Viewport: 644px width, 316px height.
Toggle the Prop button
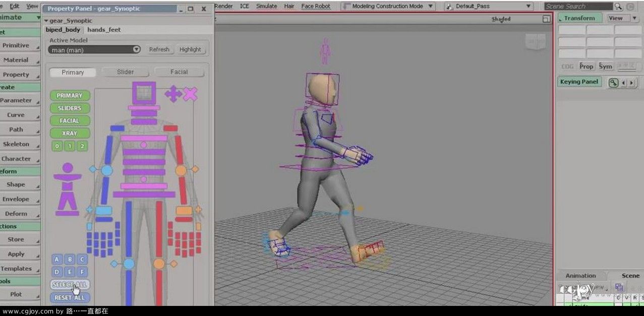pyautogui.click(x=586, y=66)
